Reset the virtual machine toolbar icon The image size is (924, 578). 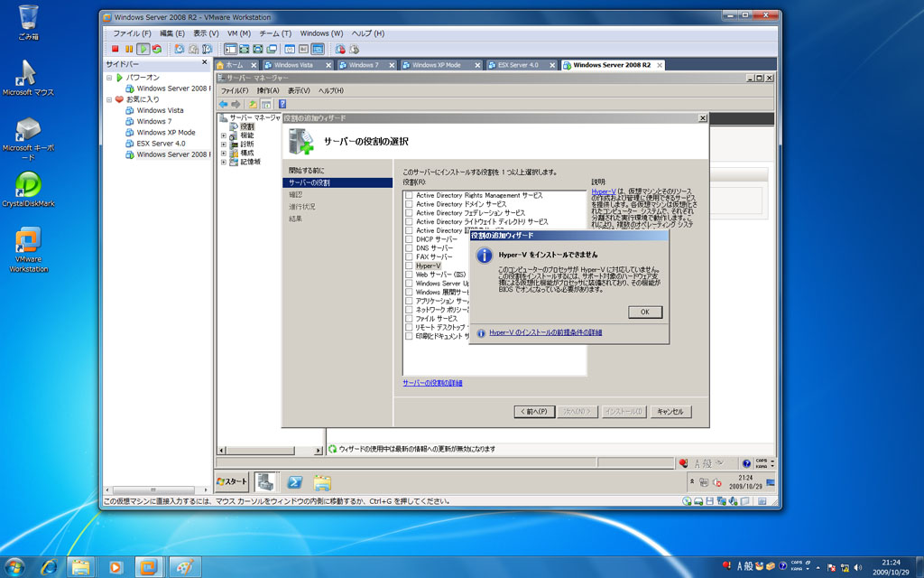pyautogui.click(x=157, y=49)
